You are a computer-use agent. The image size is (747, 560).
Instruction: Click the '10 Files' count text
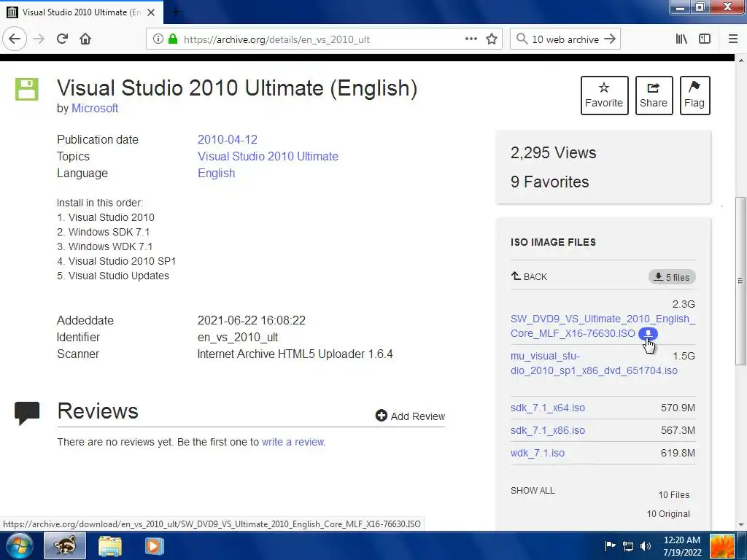click(x=673, y=495)
